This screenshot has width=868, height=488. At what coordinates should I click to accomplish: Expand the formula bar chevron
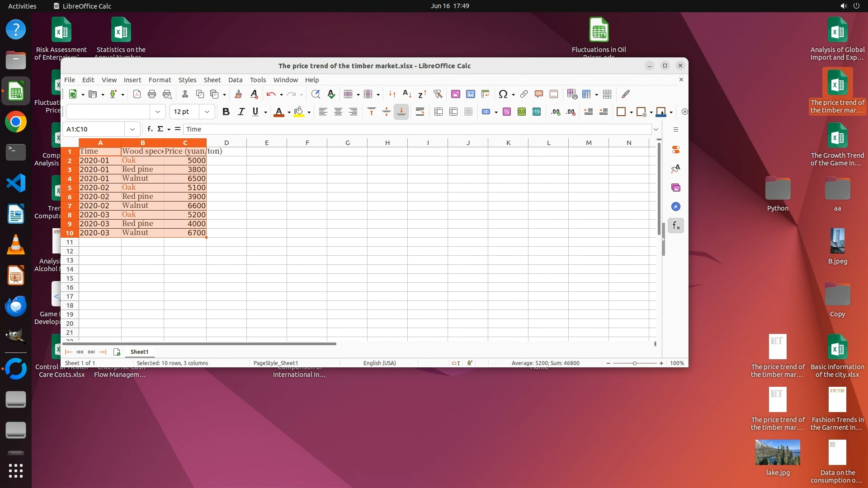click(656, 129)
